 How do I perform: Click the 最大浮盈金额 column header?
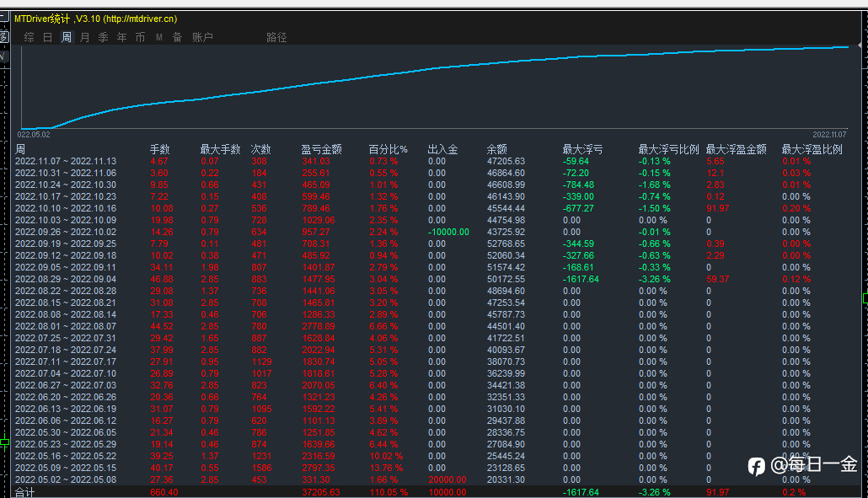(737, 149)
